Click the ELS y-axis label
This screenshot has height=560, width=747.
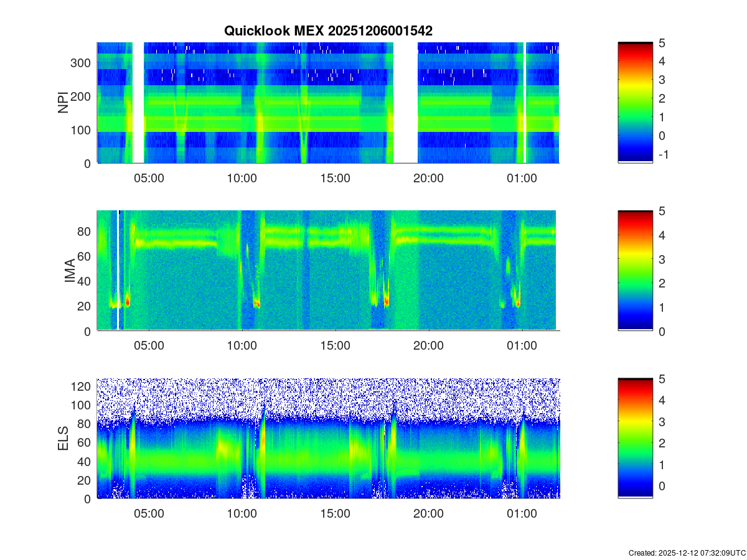[x=63, y=438]
